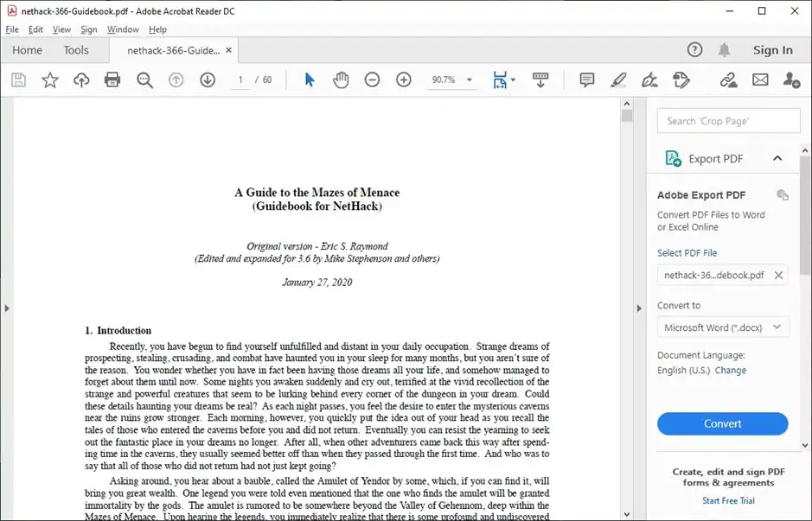Screen dimensions: 812x521
Task: Switch to the Tools tab
Action: [76, 50]
